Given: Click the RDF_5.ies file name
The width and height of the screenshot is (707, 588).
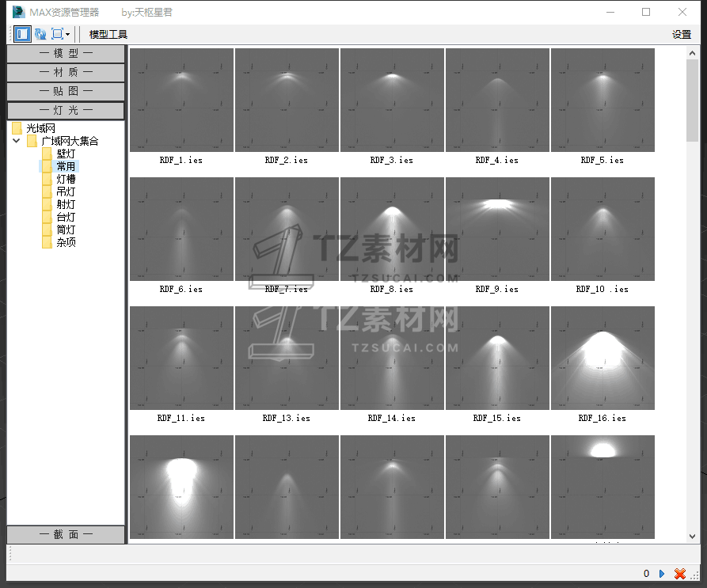Looking at the screenshot, I should point(602,161).
